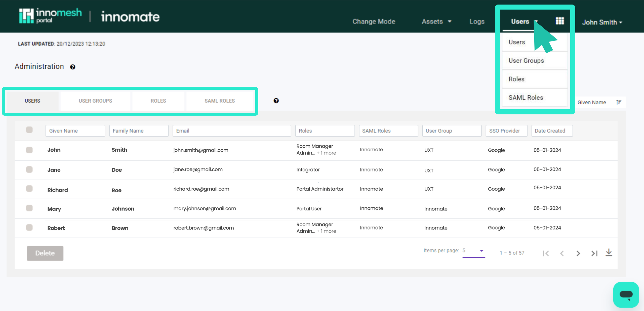644x311 pixels.
Task: Click the help icon beside the tabs
Action: [276, 101]
